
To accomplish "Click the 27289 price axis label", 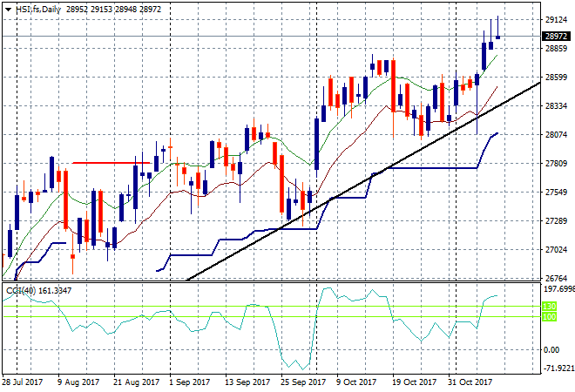I will coord(556,220).
